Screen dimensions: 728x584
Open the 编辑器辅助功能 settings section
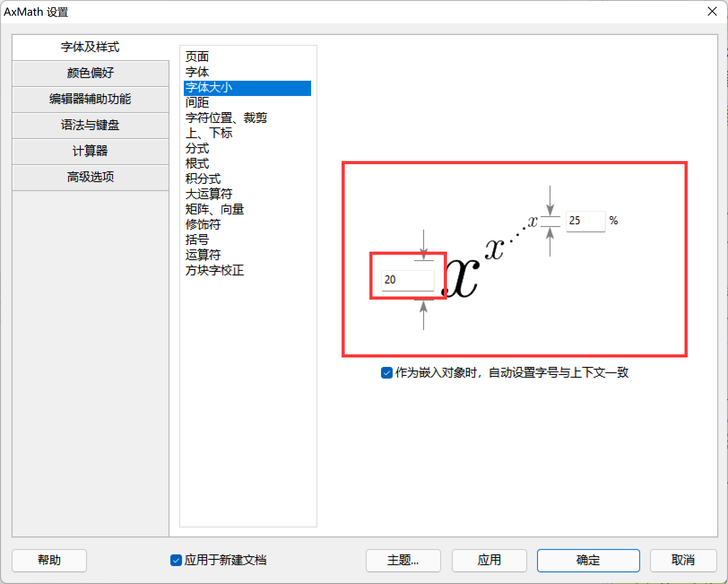click(x=91, y=100)
